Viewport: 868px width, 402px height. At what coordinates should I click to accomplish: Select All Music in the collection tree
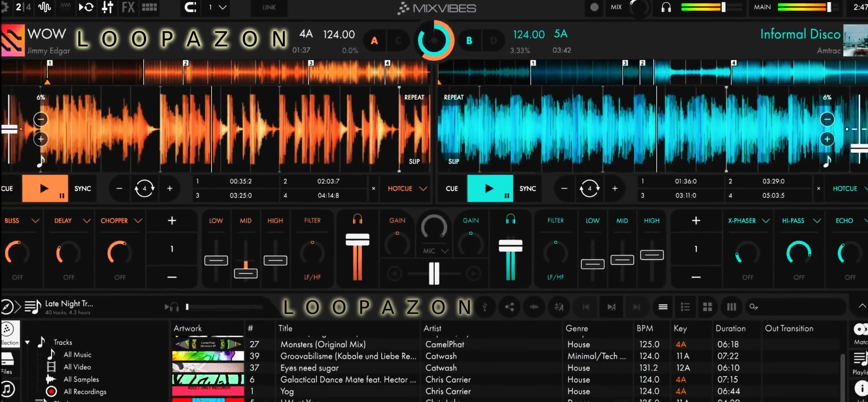(x=77, y=355)
